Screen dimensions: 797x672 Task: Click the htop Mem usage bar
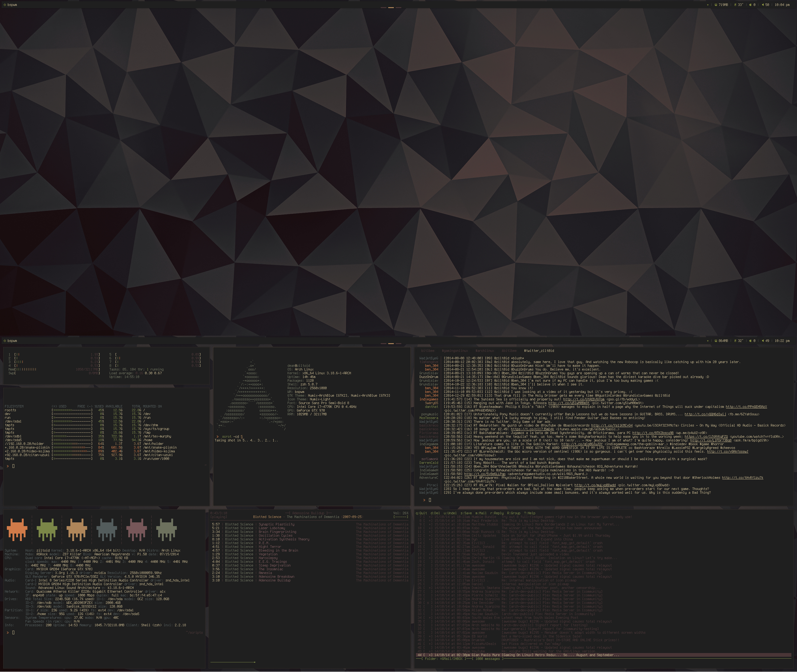pos(54,370)
